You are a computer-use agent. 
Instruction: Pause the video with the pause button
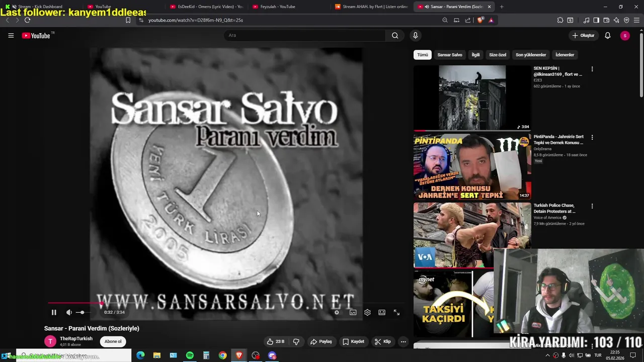(54, 312)
